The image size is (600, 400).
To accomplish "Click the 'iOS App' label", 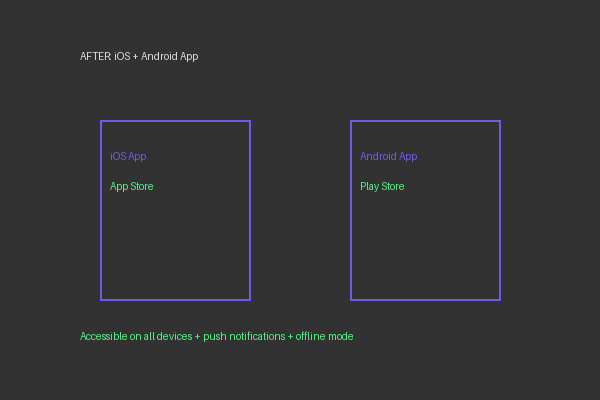I will 128,156.
